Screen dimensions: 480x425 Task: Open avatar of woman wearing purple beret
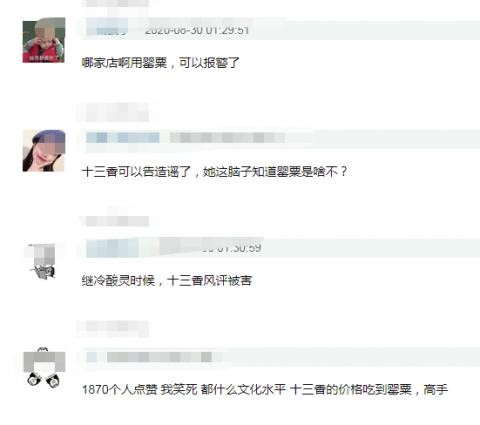pyautogui.click(x=44, y=151)
